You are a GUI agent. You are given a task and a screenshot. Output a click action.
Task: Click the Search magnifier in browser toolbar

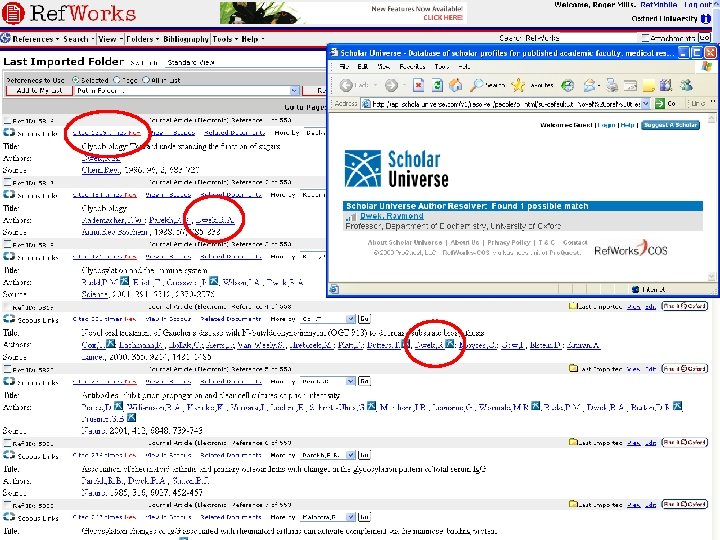point(478,85)
